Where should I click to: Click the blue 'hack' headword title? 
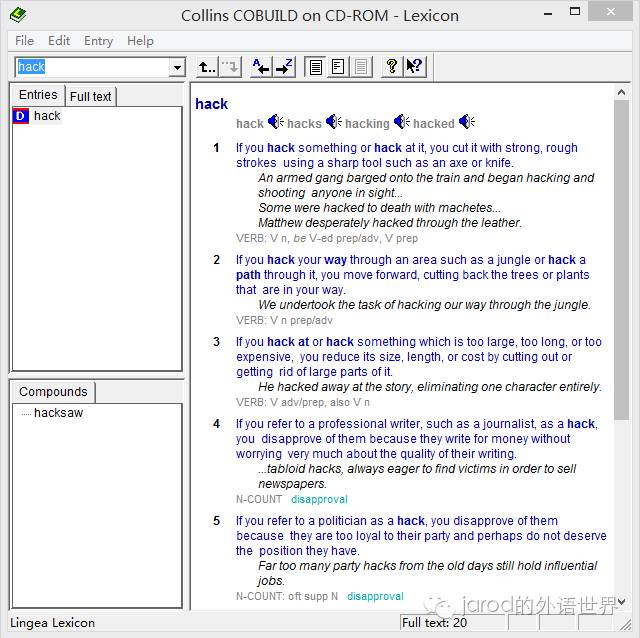(211, 104)
